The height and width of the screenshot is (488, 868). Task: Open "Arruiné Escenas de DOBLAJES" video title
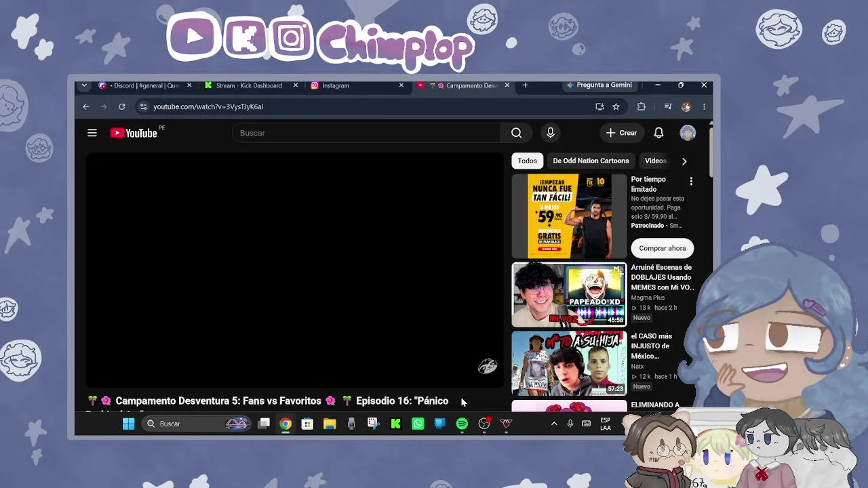tap(663, 277)
